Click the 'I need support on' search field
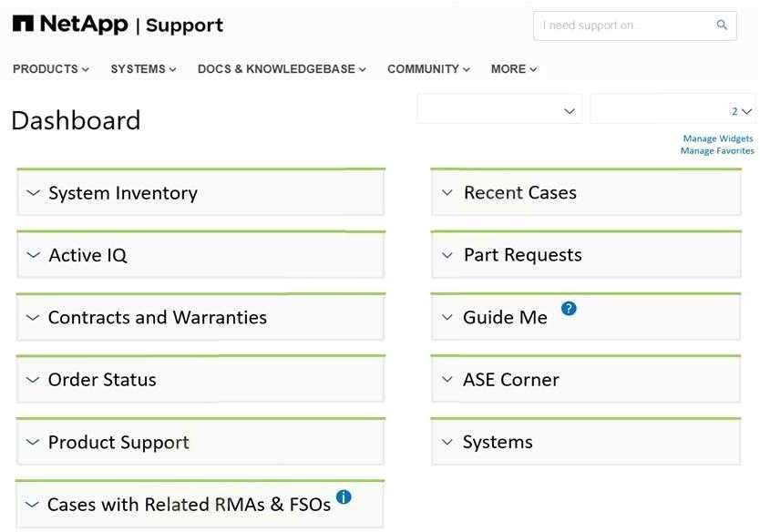760x532 pixels. (635, 26)
